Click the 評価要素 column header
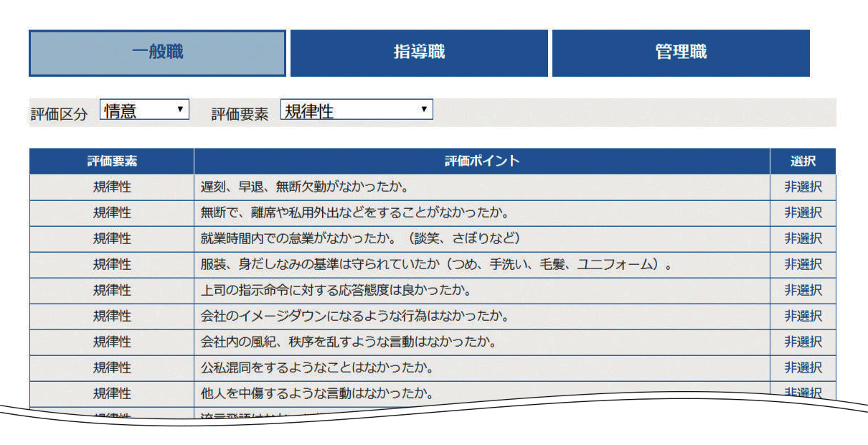The width and height of the screenshot is (868, 445). 112,161
